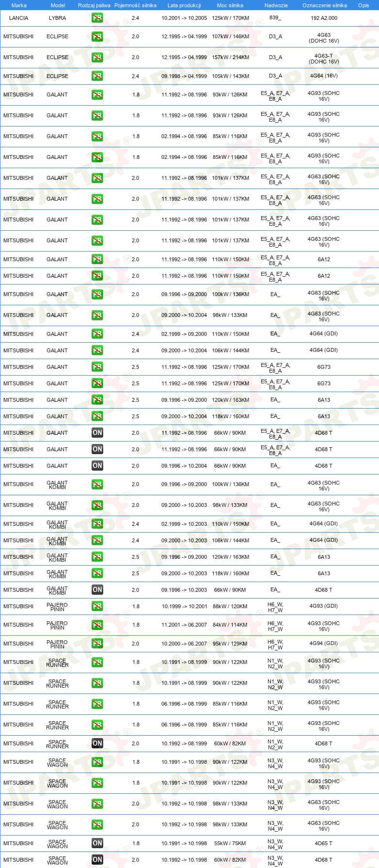This screenshot has height=868, width=379.
Task: Click petrol icon for Galant Kombi 100kW / 136KM
Action: click(97, 484)
